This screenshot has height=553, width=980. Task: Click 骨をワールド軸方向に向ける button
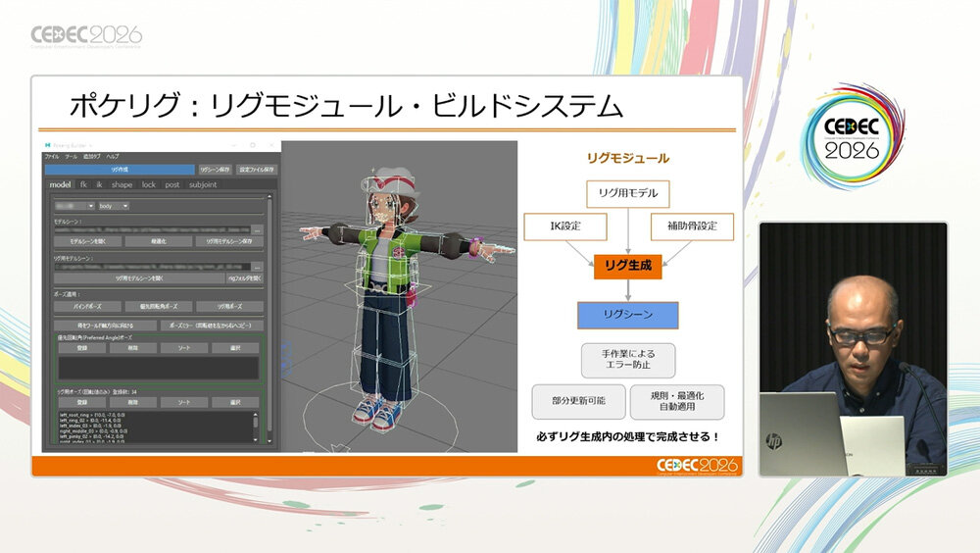coord(105,326)
